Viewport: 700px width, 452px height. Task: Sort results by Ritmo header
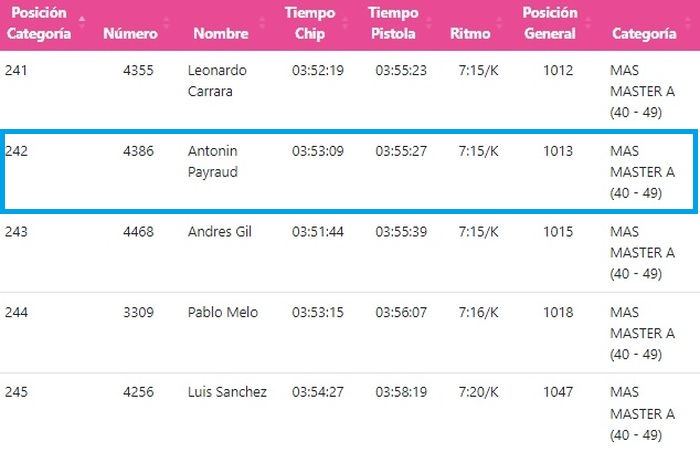click(470, 33)
